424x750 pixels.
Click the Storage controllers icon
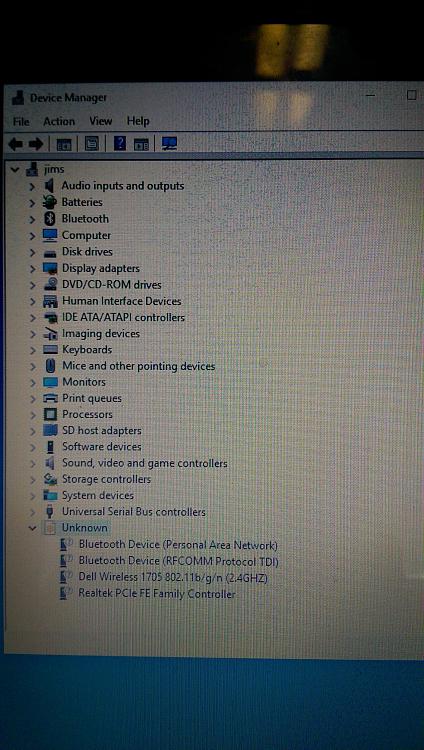(x=50, y=479)
